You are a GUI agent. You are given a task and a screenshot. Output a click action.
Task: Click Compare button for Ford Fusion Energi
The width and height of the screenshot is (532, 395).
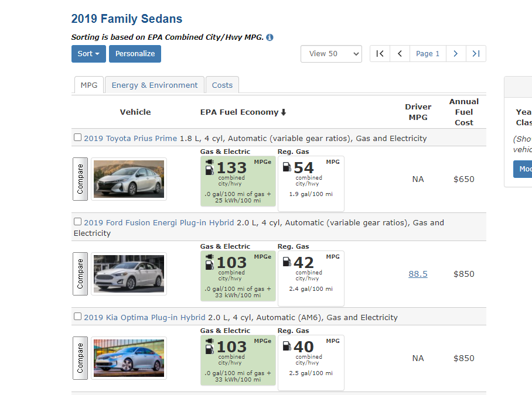pos(80,274)
